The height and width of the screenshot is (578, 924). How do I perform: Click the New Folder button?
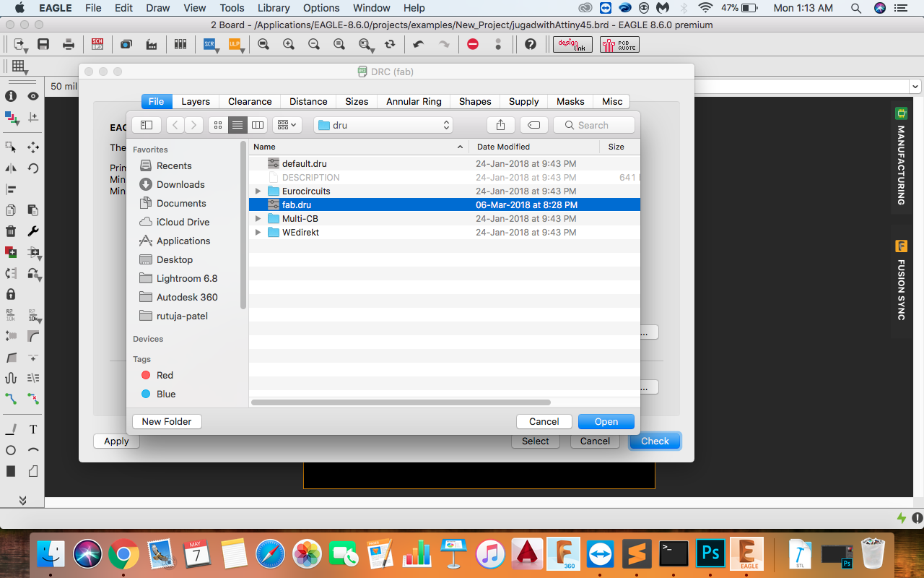167,421
